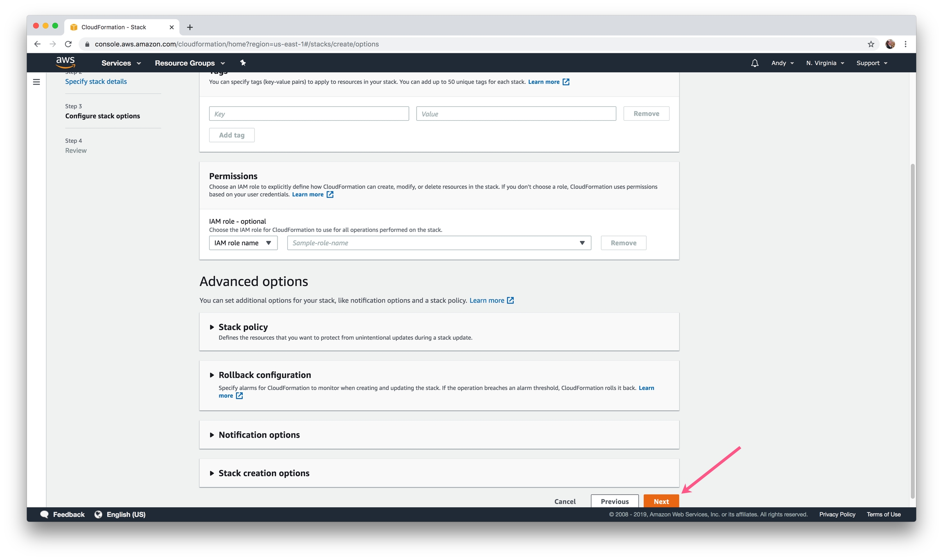Click the tag Value input field
This screenshot has height=560, width=943.
(x=516, y=114)
